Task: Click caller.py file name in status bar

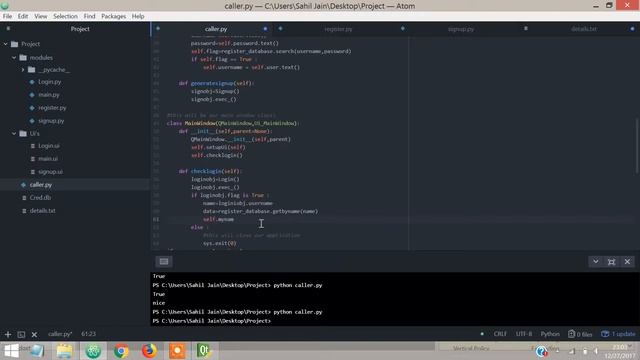Action: [x=60, y=334]
